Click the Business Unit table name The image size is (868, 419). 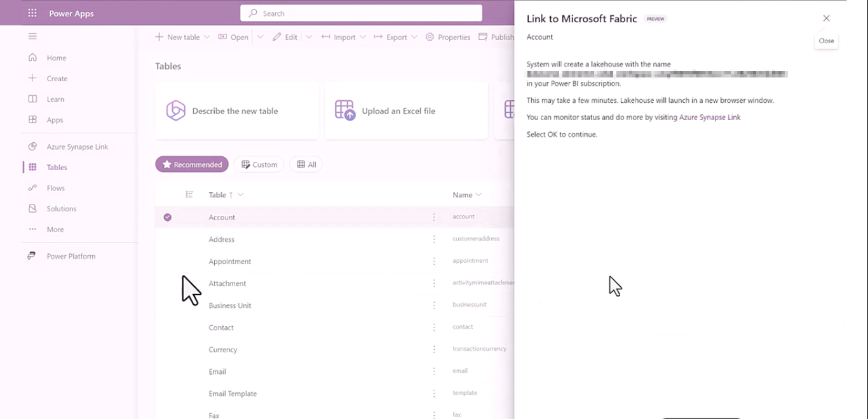[x=230, y=305]
